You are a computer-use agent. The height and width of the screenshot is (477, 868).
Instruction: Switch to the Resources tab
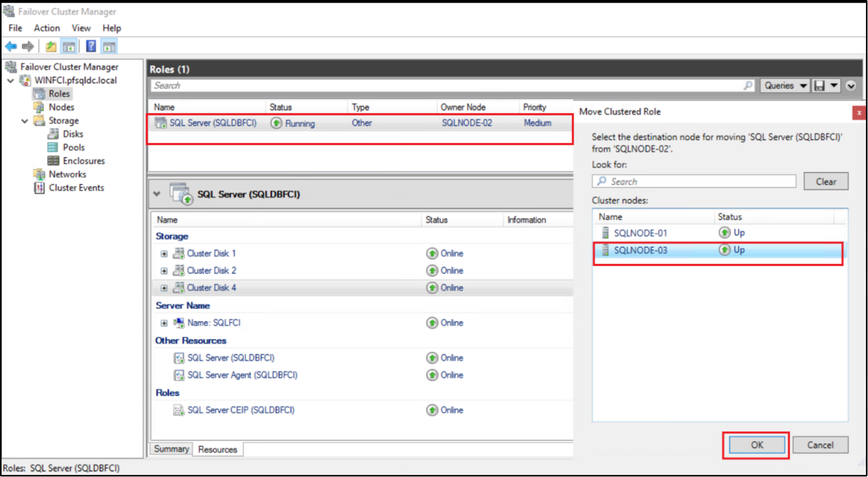click(x=218, y=449)
